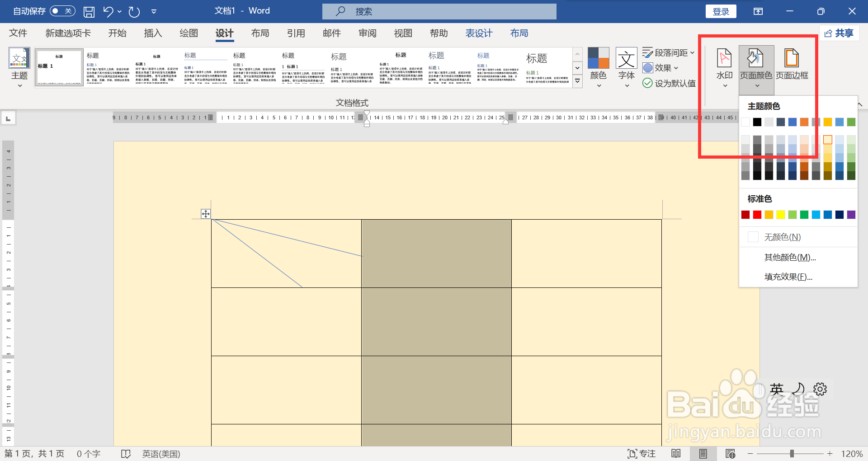Open the 字体 theme fonts dropdown
Viewport: 868px width, 461px height.
(x=627, y=67)
